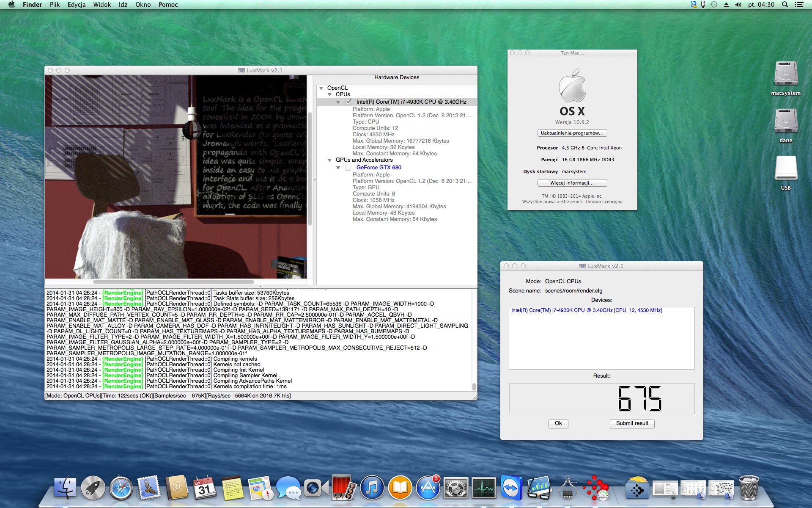Click Umowa licencyjna link
The height and width of the screenshot is (508, 812).
(604, 202)
